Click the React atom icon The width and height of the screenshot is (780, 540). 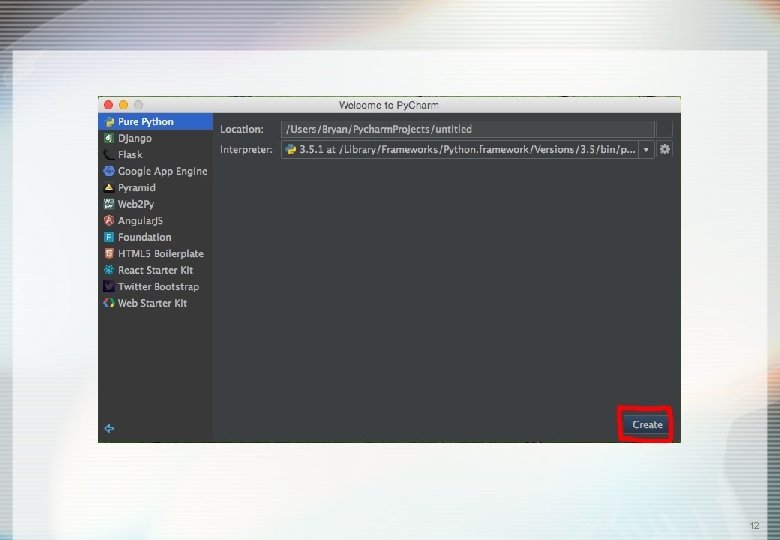coord(109,270)
